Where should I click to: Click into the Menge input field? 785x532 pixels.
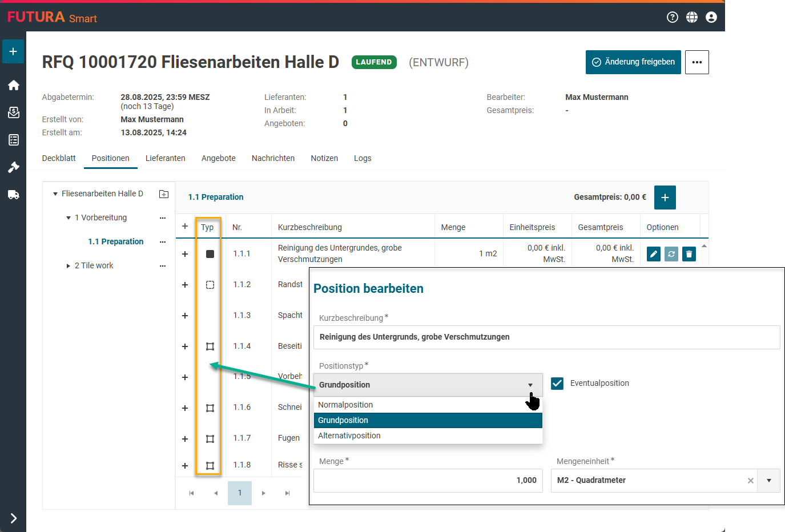click(x=428, y=481)
